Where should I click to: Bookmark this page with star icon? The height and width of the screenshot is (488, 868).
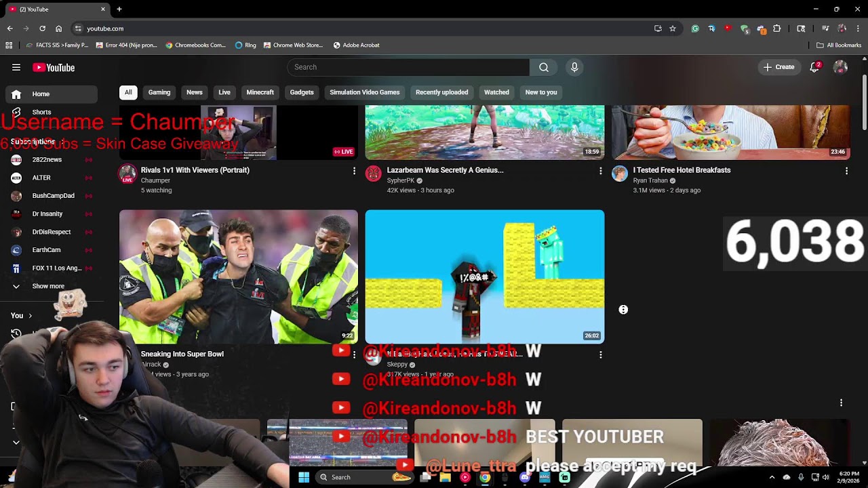click(673, 28)
